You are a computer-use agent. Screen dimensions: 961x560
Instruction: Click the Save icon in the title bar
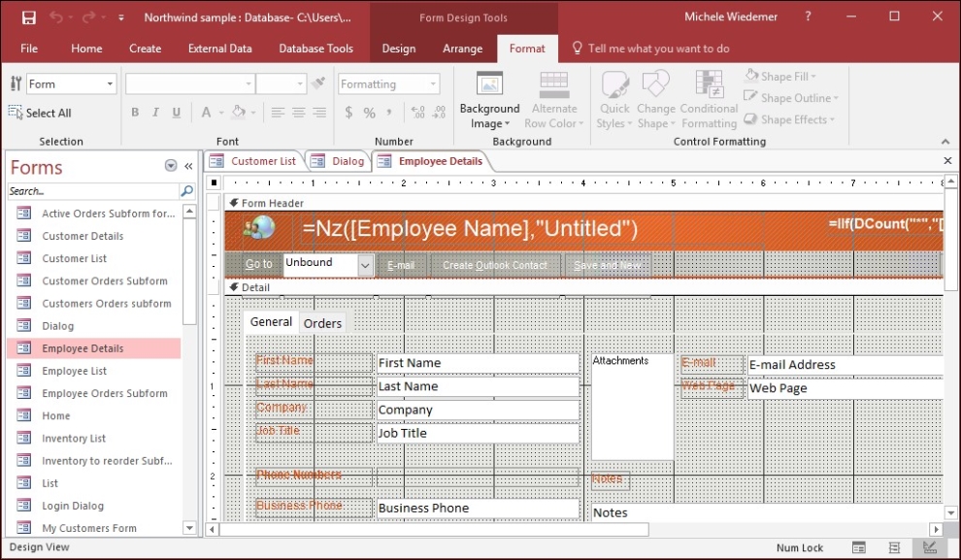tap(29, 17)
